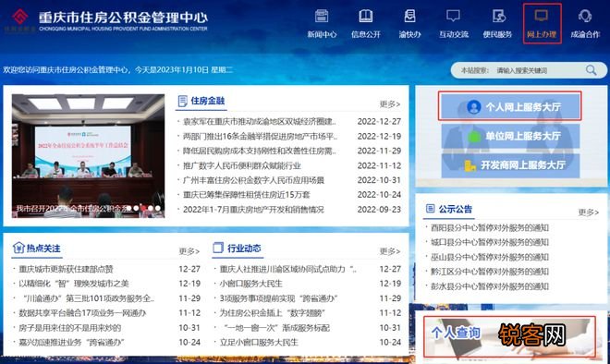The image size is (610, 364).
Task: Open the 网上办理 monitor icon
Action: click(541, 17)
